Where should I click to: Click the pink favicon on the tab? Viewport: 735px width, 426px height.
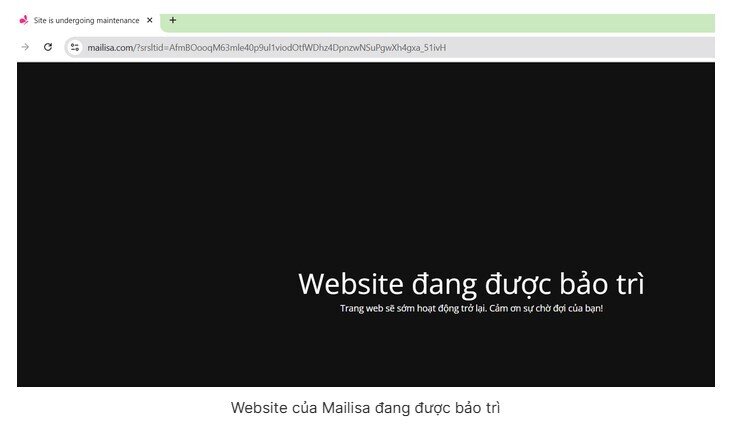(23, 20)
